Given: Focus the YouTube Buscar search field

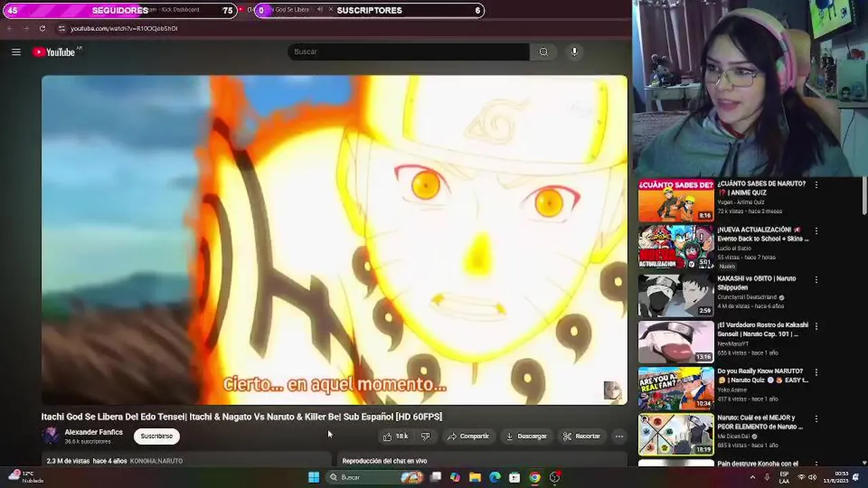Looking at the screenshot, I should coord(409,52).
